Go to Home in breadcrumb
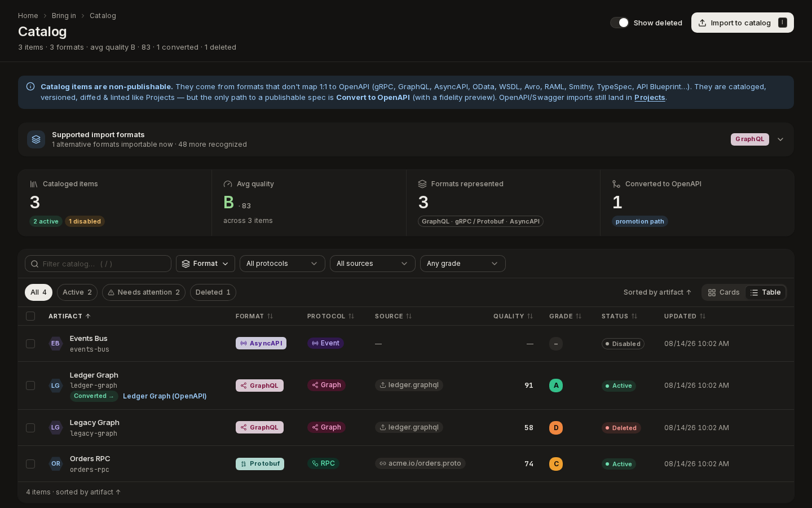Viewport: 812px width, 508px height. (x=28, y=16)
